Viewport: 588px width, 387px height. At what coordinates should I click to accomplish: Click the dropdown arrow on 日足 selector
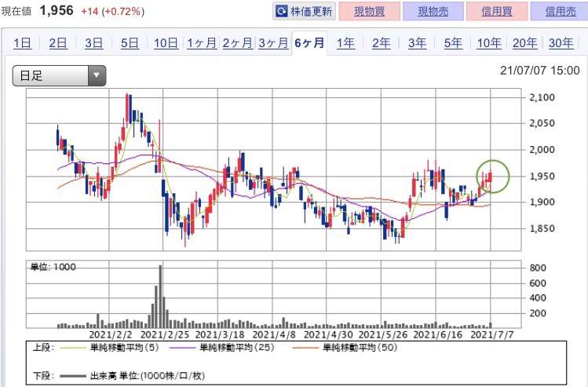click(97, 75)
